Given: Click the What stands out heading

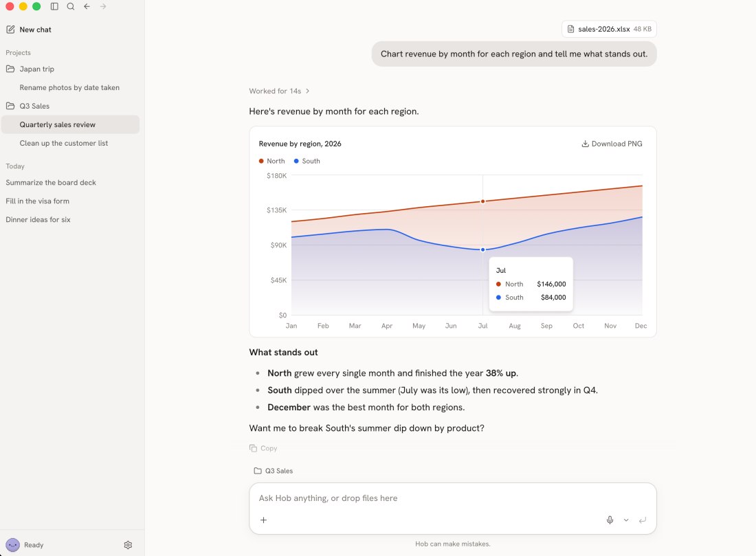Looking at the screenshot, I should [283, 353].
